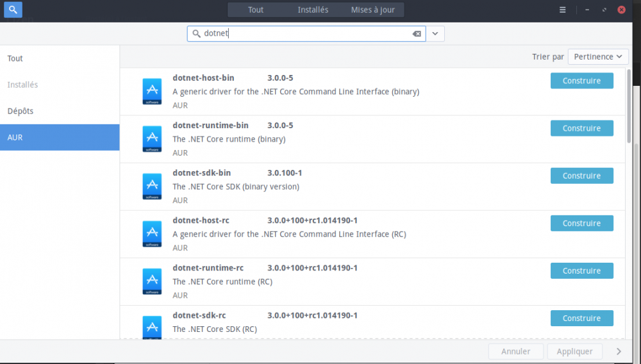Select Tout in the sidebar
Viewport: 641px width, 364px height.
tap(60, 58)
